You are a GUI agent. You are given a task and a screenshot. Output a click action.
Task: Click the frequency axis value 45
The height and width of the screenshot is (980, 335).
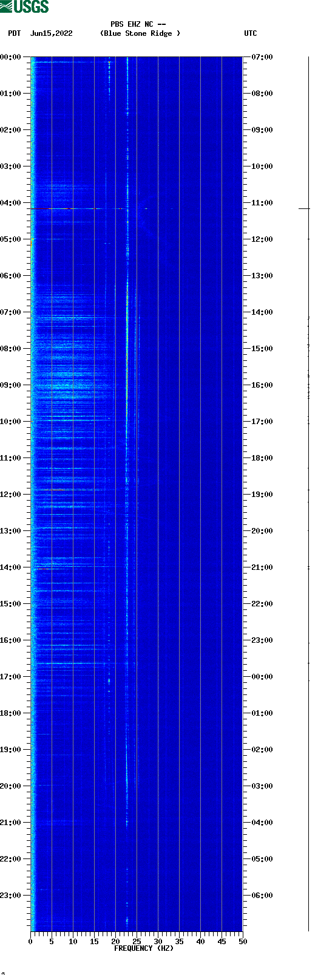pos(222,942)
